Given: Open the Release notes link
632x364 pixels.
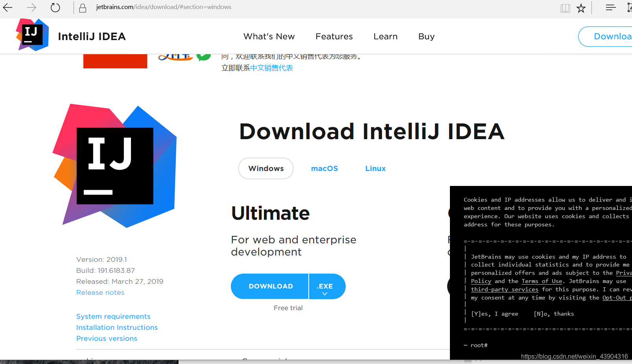Looking at the screenshot, I should pos(100,292).
